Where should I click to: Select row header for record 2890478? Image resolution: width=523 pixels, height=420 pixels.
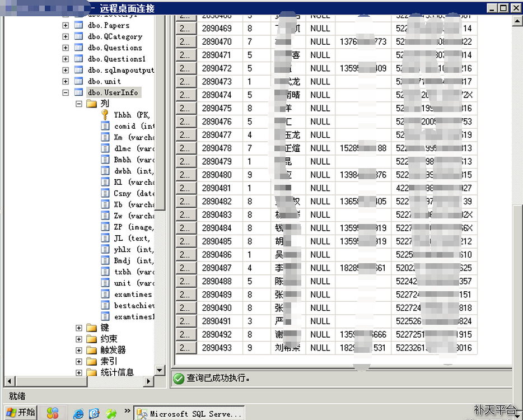184,148
